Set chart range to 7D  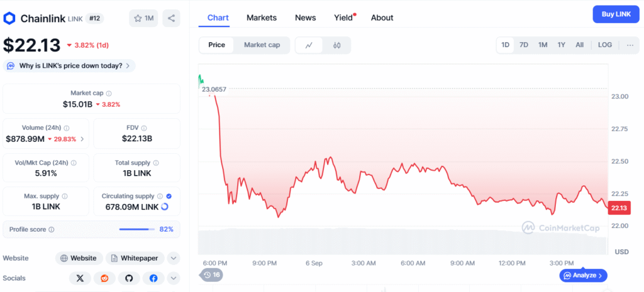coord(524,45)
